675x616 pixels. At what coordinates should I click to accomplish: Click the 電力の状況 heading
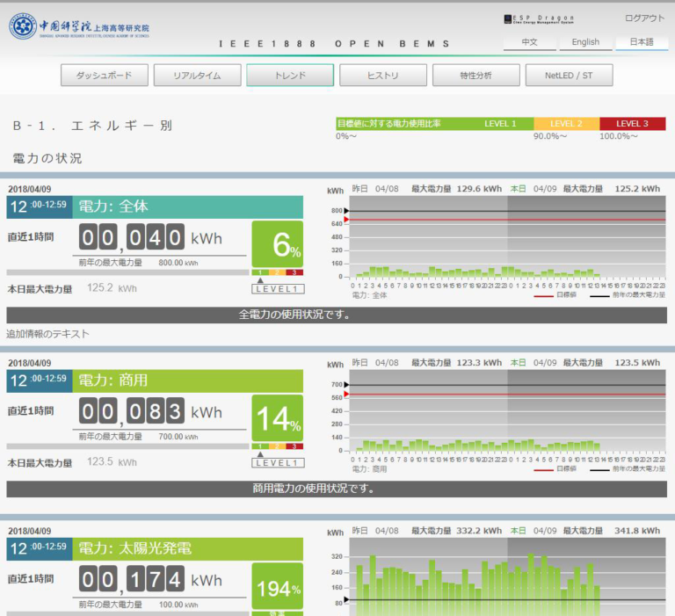(47, 158)
